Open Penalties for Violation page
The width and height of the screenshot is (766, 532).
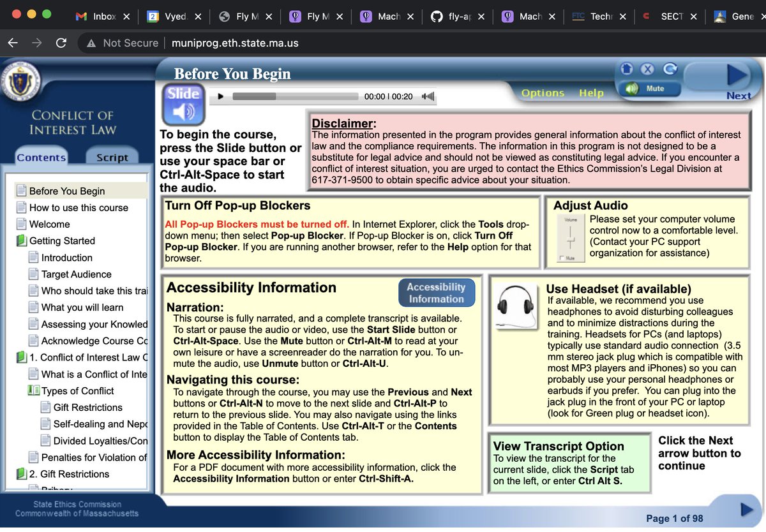click(x=94, y=457)
